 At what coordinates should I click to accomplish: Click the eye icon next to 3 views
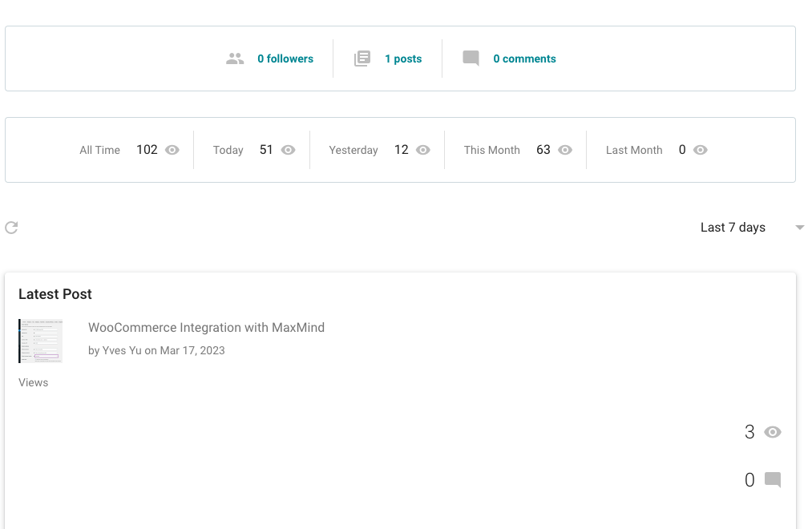click(x=773, y=432)
